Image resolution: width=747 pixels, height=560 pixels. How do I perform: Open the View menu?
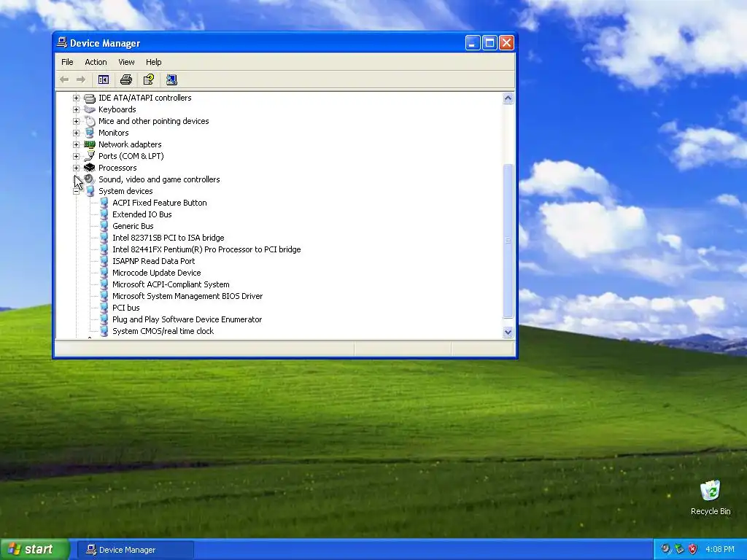click(126, 62)
